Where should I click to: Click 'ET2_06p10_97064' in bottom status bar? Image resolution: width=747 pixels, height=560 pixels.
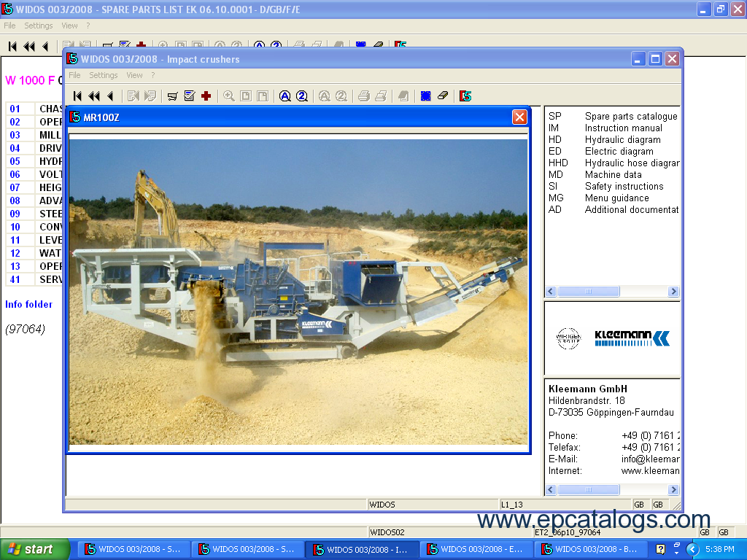[x=568, y=532]
